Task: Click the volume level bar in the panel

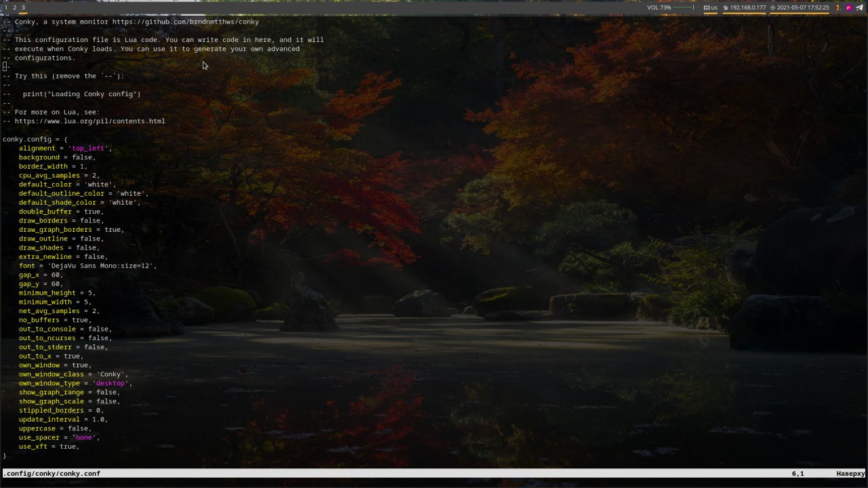Action: (684, 7)
